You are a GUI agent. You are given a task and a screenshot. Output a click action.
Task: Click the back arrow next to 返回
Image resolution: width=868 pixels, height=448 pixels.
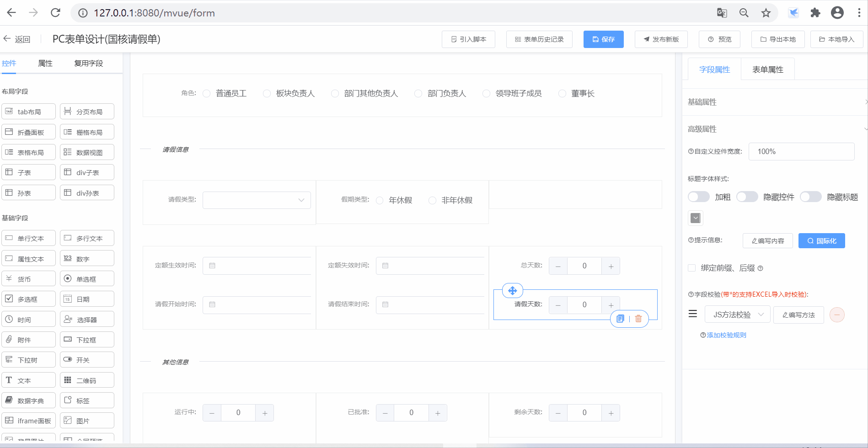coord(7,39)
